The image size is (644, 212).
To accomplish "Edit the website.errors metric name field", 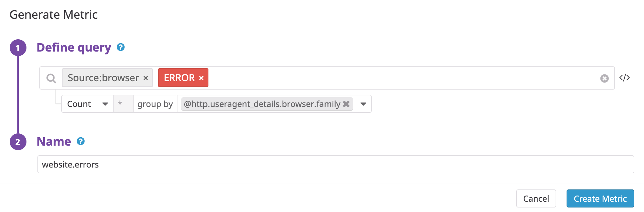I will click(129, 164).
